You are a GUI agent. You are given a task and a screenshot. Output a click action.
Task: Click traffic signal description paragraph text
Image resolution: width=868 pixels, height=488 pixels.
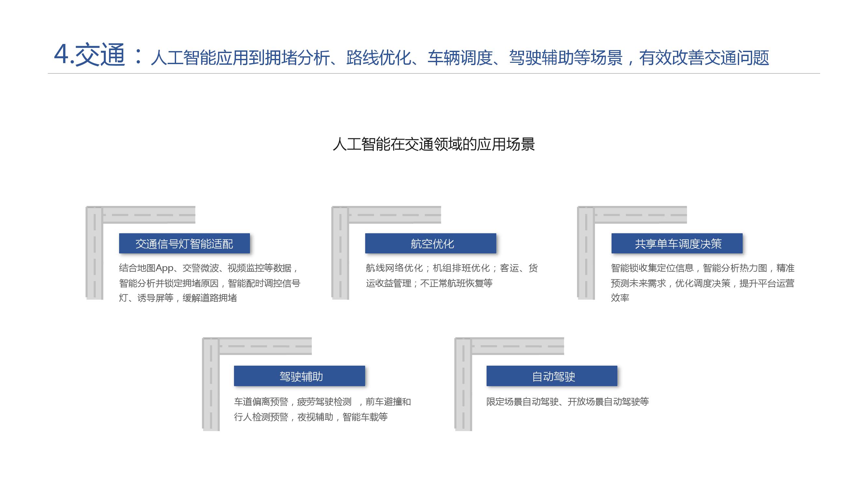[209, 283]
